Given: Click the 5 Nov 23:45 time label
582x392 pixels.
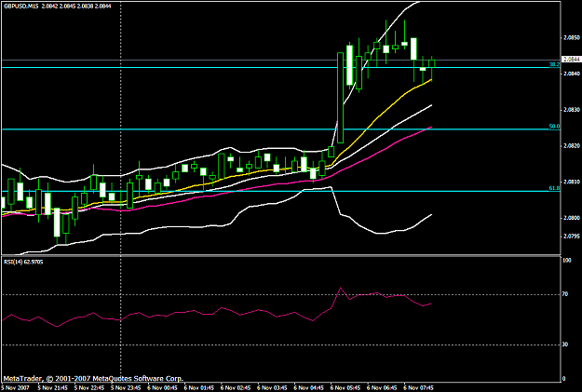Looking at the screenshot, I should (126, 387).
